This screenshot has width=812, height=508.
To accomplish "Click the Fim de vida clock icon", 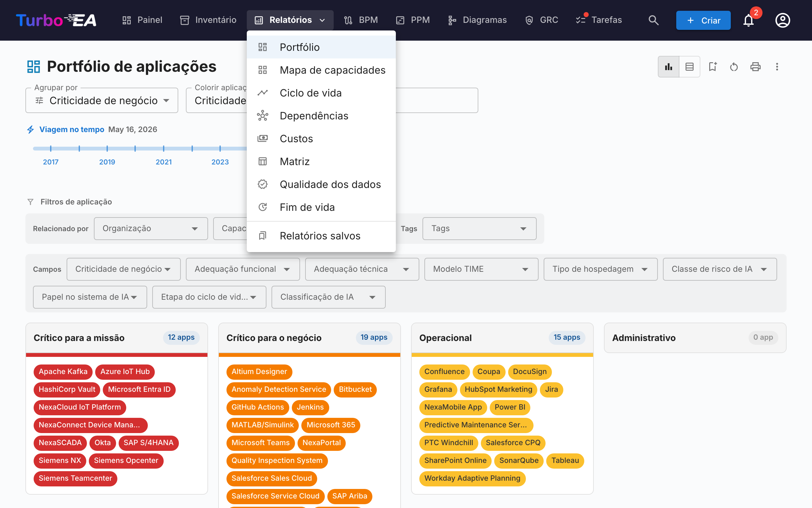I will (x=263, y=207).
